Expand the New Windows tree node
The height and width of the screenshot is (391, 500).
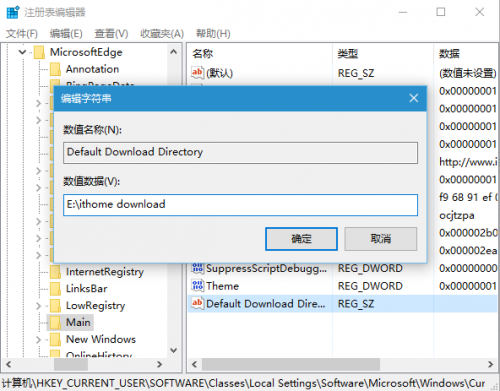(39, 340)
